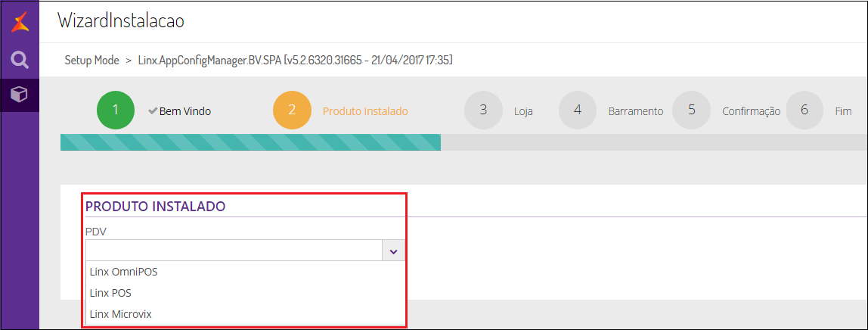Open the Fim step label
Image resolution: width=868 pixels, height=330 pixels.
coord(843,111)
